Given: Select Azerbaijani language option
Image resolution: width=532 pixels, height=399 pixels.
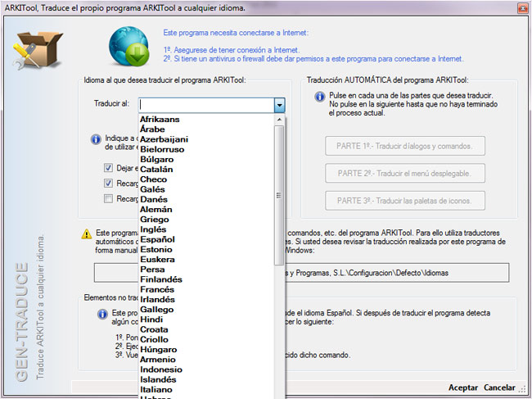Looking at the screenshot, I should pos(206,139).
